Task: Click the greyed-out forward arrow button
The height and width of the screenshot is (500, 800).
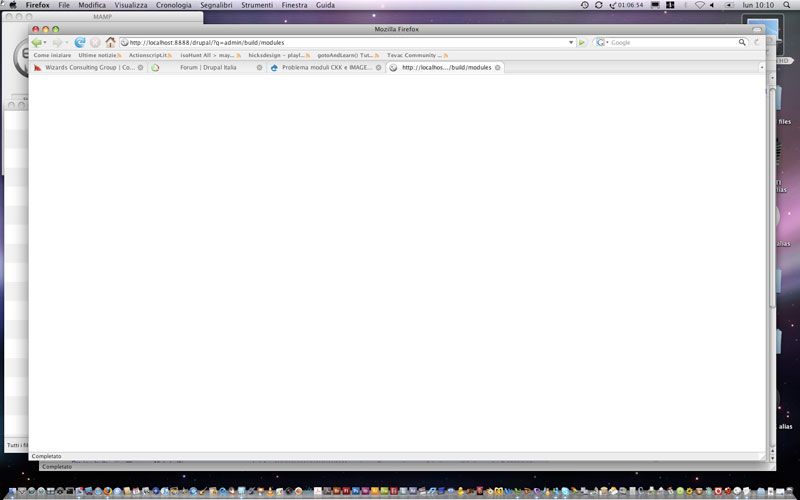Action: click(x=57, y=42)
